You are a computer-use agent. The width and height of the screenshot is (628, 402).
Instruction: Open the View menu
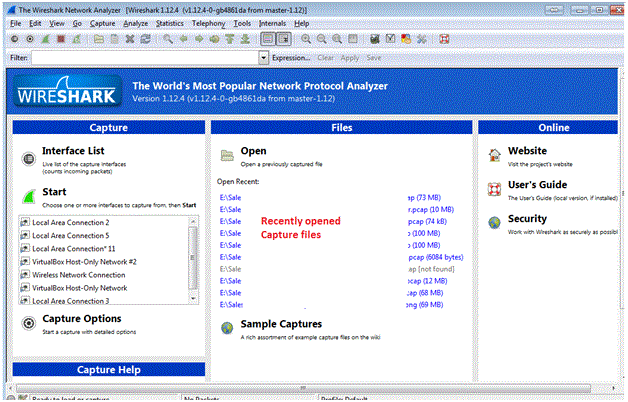tap(57, 24)
